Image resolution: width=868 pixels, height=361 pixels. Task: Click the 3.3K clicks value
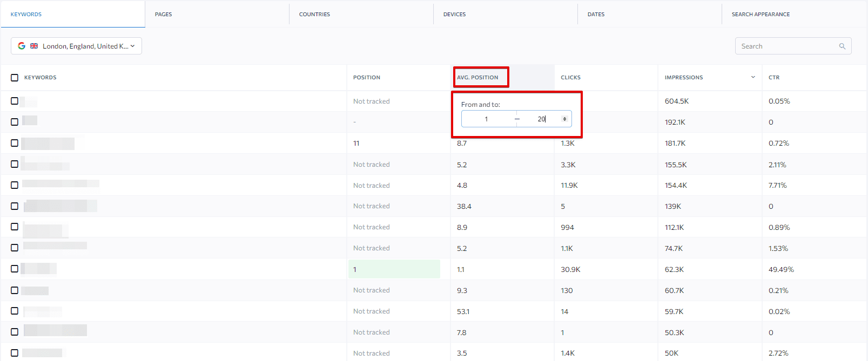tap(568, 165)
